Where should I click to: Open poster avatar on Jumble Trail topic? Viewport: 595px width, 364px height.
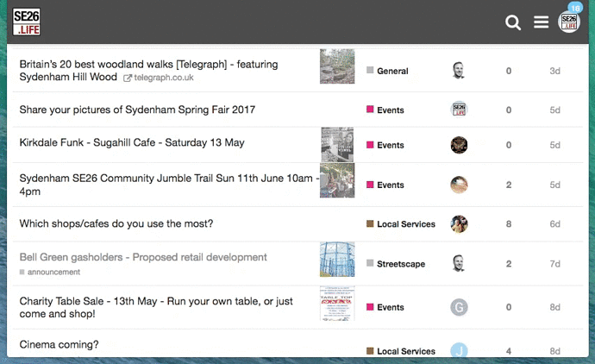point(459,185)
